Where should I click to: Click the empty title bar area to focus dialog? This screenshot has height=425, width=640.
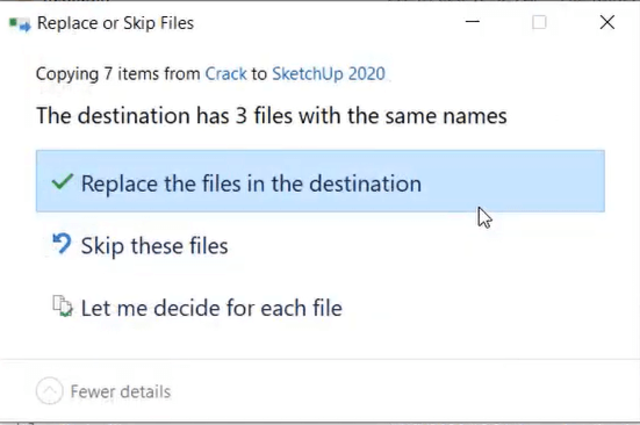coord(320,22)
